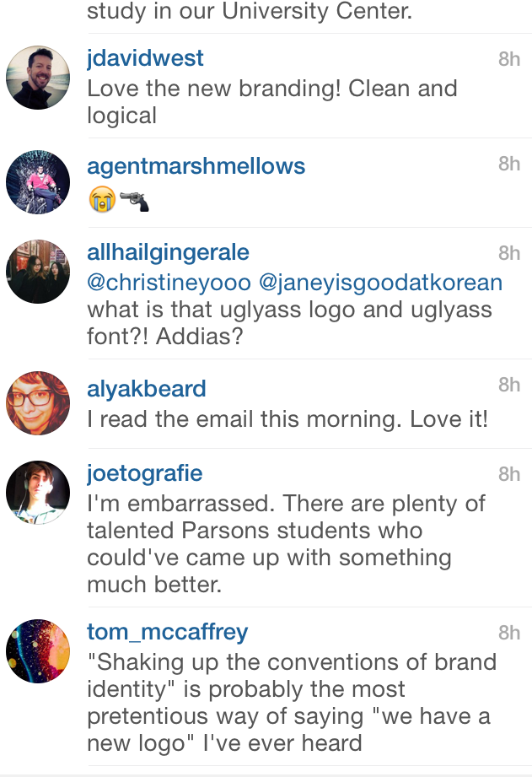Open tom_mccaffrey's colorful avatar
532x777 pixels.
click(38, 651)
